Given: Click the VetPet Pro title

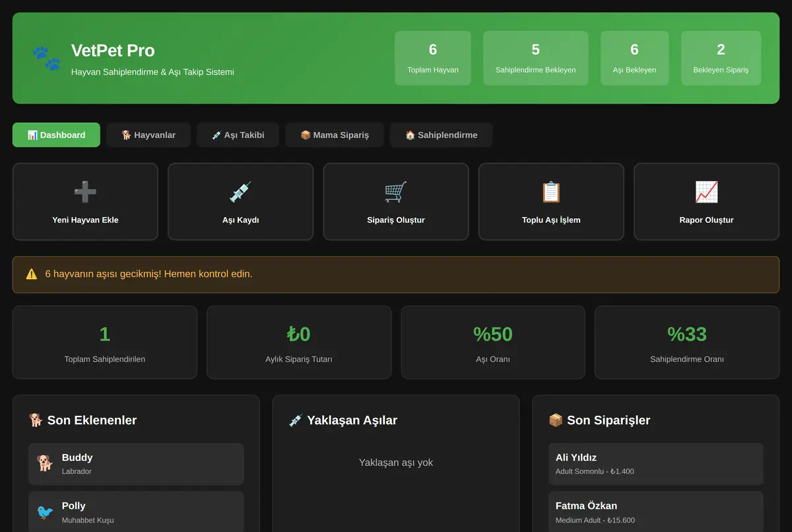Looking at the screenshot, I should (x=113, y=51).
